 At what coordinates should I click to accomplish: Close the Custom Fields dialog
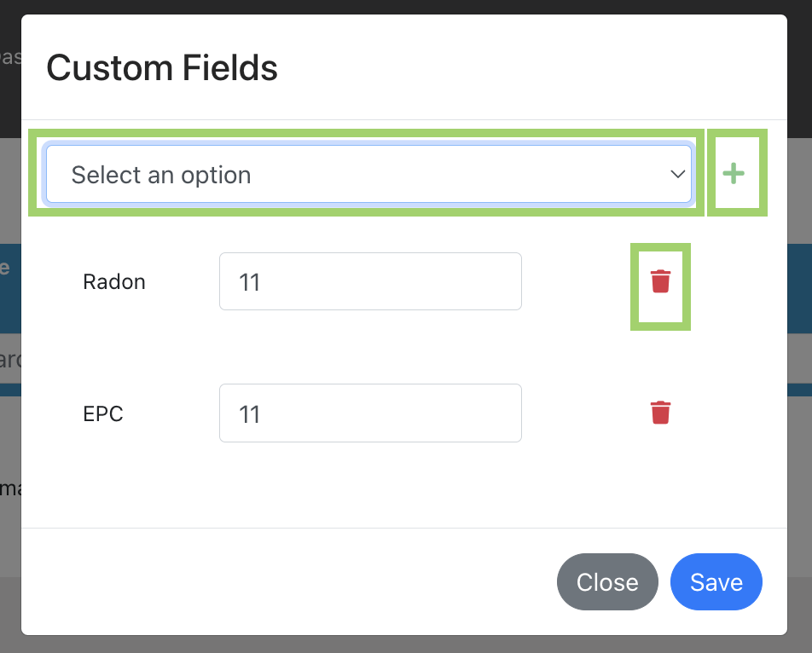coord(607,582)
